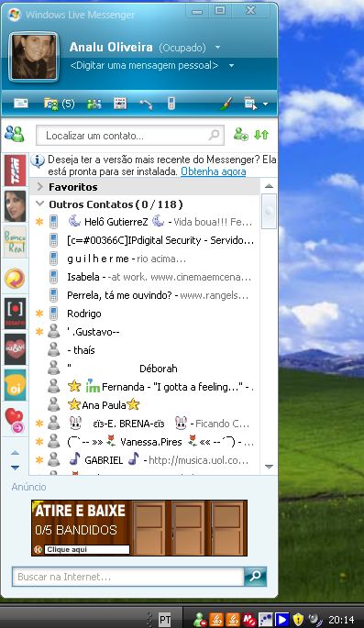The image size is (364, 628).
Task: Open the PT language bar indicator
Action: (x=165, y=620)
